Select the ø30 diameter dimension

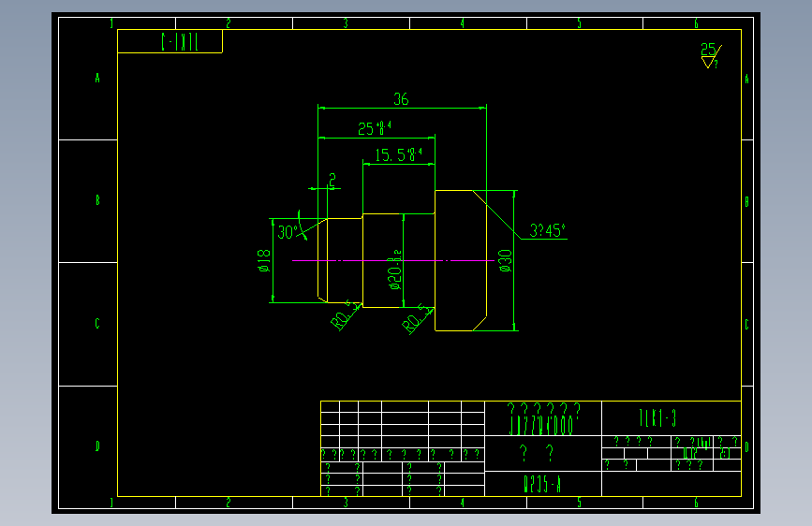coord(505,260)
